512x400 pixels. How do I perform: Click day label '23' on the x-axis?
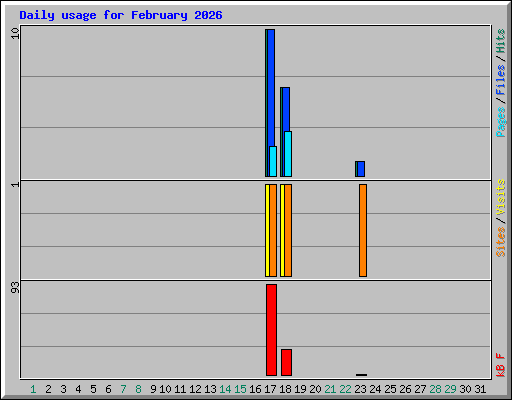point(360,389)
